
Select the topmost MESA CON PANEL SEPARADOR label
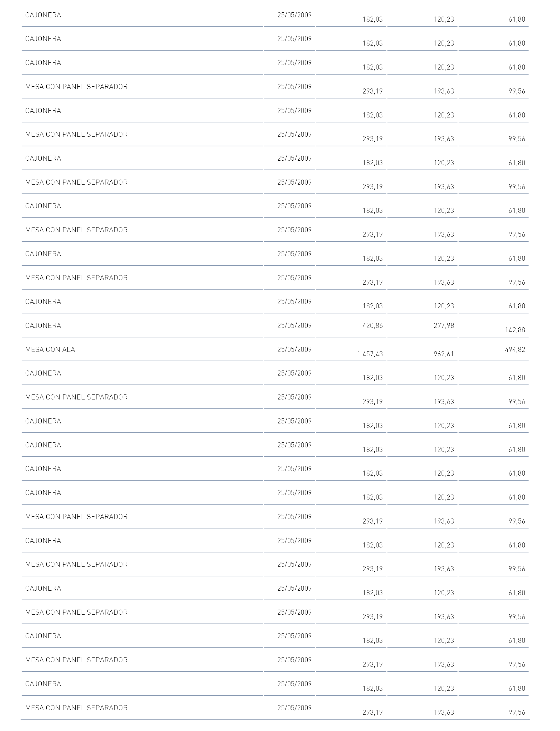pyautogui.click(x=76, y=87)
